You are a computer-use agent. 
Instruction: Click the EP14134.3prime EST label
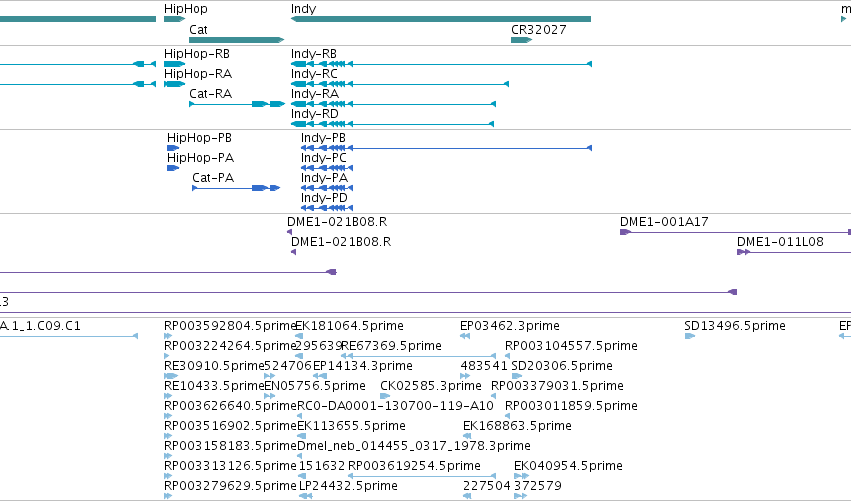coord(363,366)
